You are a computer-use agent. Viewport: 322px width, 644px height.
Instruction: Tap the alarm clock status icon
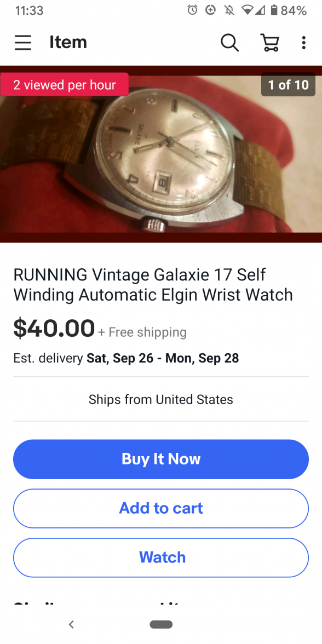tap(192, 11)
